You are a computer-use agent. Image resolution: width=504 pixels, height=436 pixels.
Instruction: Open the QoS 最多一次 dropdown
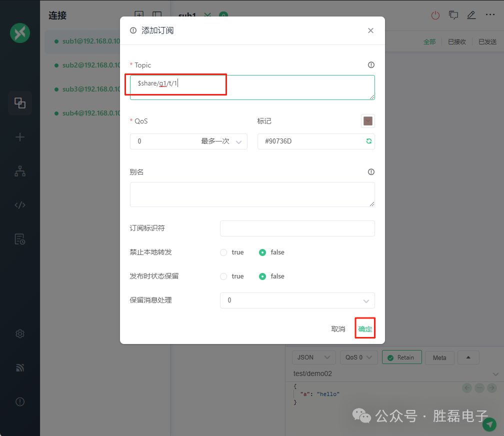(x=188, y=141)
